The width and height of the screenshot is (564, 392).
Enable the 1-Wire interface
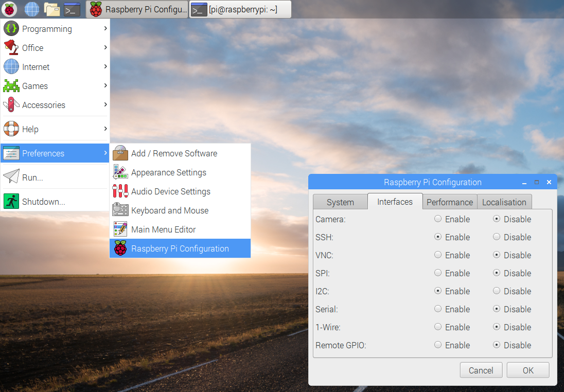coord(438,327)
